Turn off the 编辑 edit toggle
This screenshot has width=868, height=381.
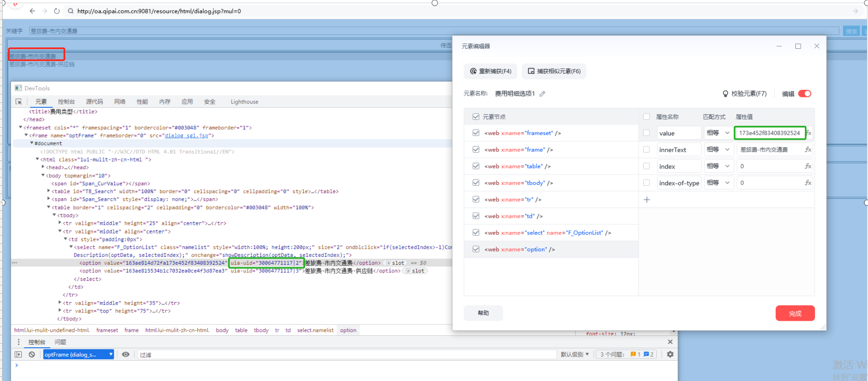coord(805,94)
